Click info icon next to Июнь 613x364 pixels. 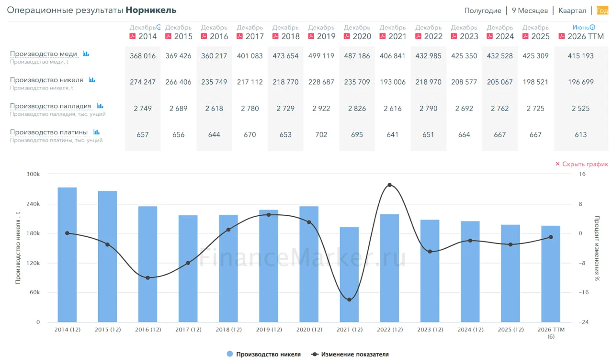592,27
